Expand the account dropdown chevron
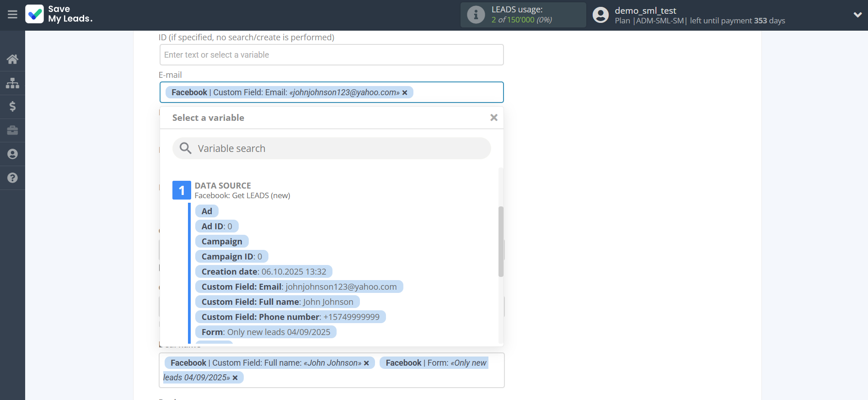 click(x=857, y=15)
